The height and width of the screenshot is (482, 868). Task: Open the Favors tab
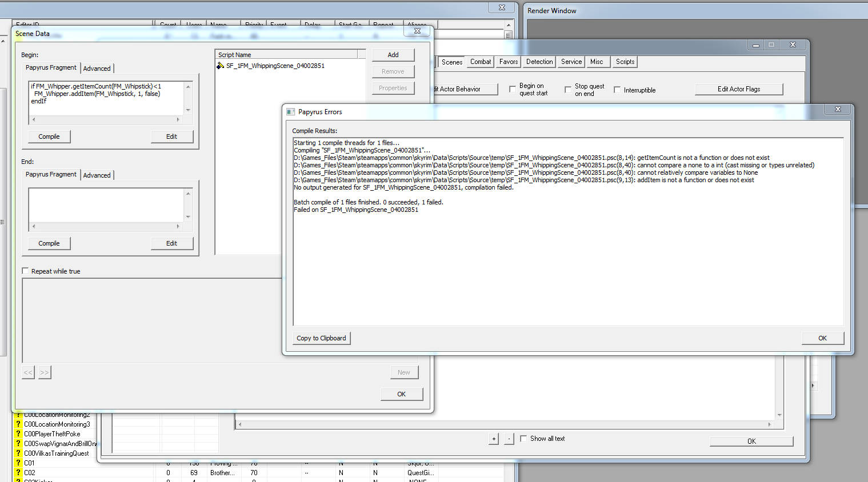[509, 62]
